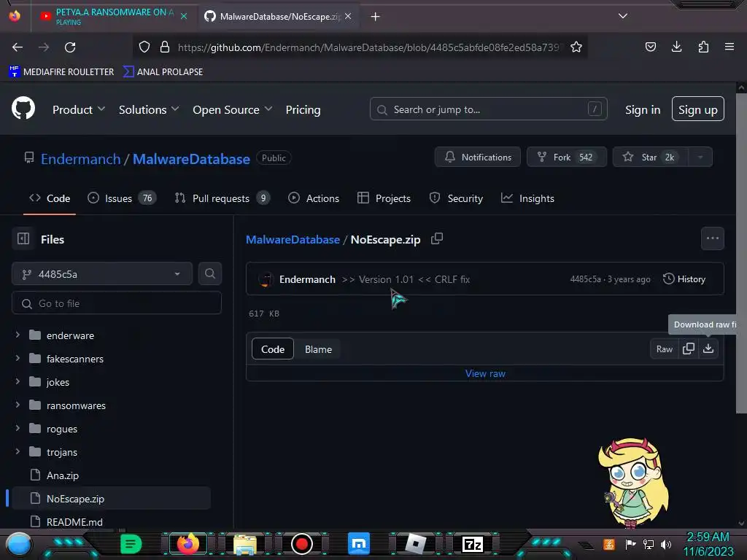
Task: Open Firefox extensions puzzle icon
Action: [x=703, y=47]
